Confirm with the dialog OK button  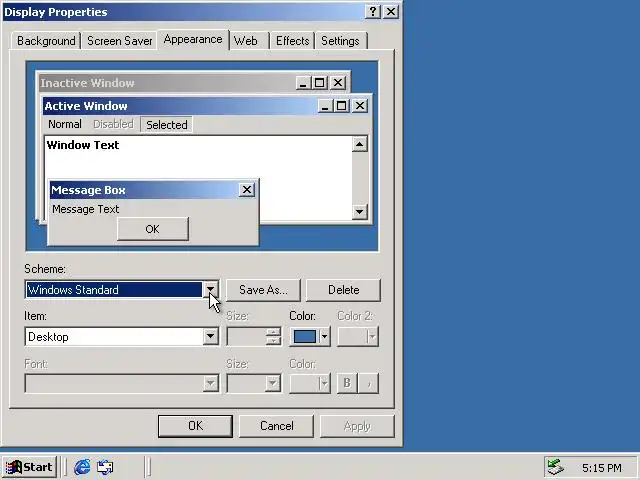tap(195, 426)
